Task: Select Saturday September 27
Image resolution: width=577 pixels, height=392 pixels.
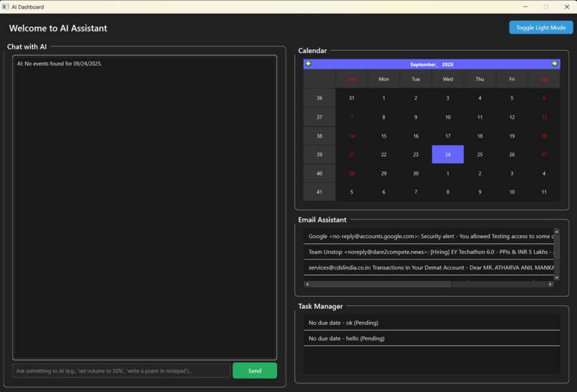Action: (x=544, y=155)
